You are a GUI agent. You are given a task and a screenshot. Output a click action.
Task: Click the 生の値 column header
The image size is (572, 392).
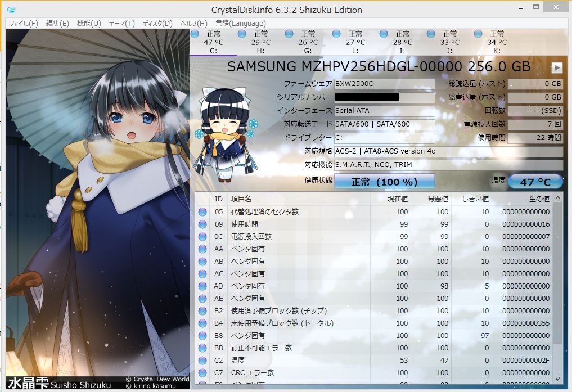pyautogui.click(x=523, y=199)
